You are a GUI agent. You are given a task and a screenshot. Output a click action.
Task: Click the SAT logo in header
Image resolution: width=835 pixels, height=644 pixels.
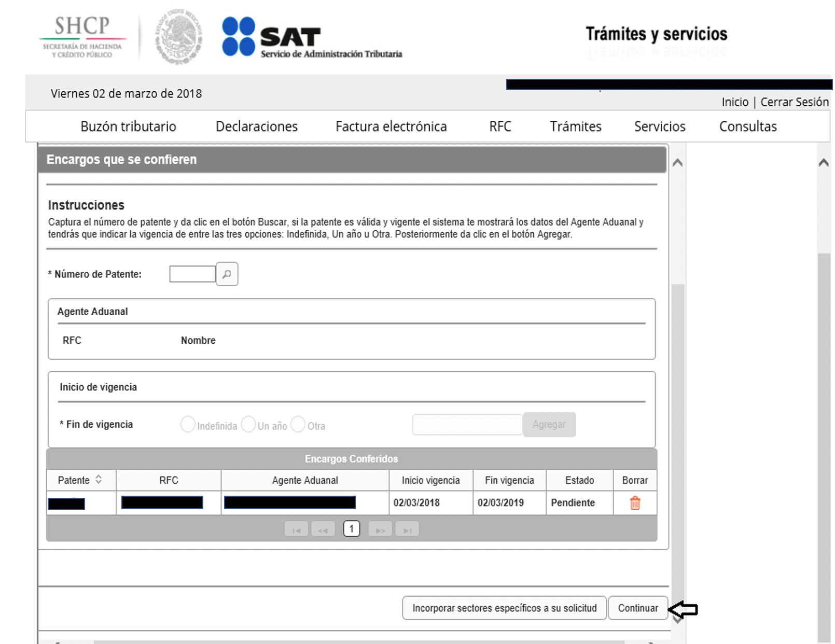272,37
